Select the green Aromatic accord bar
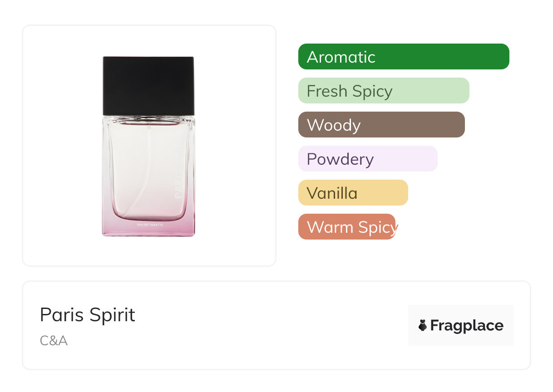 tap(404, 57)
